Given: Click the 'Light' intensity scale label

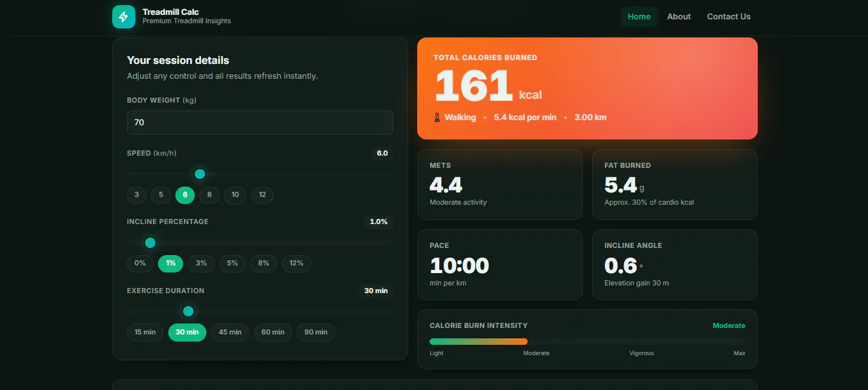Looking at the screenshot, I should coord(437,353).
